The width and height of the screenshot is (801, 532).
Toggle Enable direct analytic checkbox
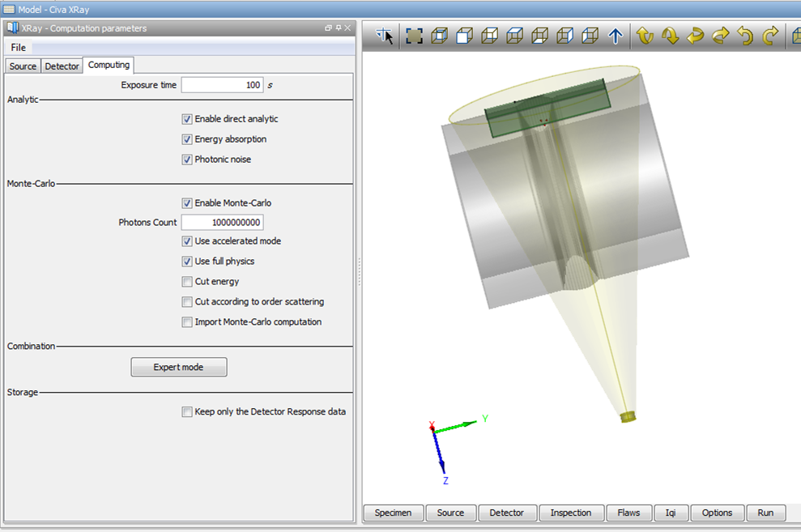[x=187, y=119]
